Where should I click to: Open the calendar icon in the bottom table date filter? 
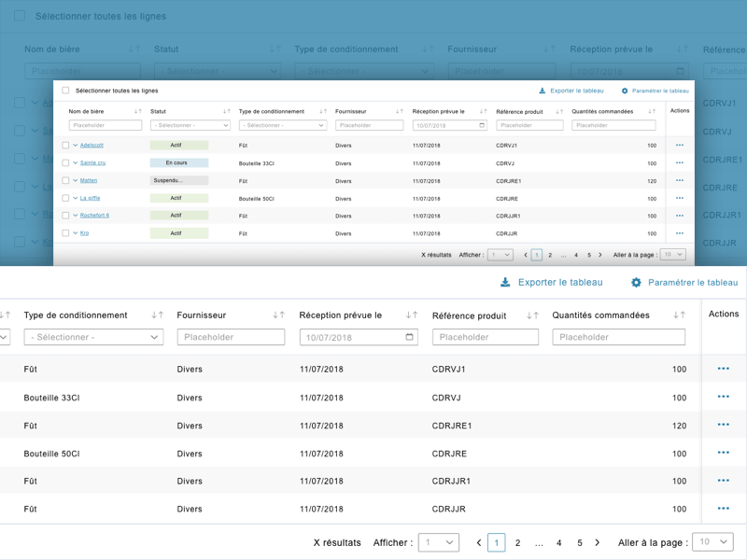[x=409, y=337]
